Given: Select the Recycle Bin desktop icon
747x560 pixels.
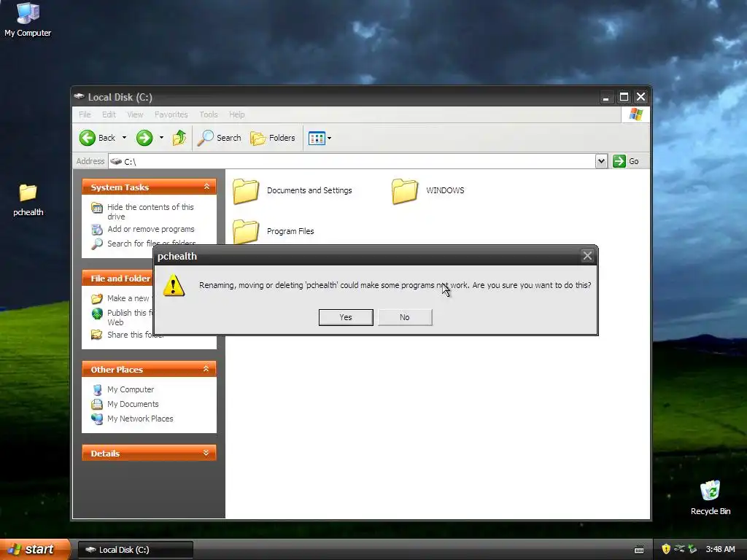Looking at the screenshot, I should coord(711,497).
